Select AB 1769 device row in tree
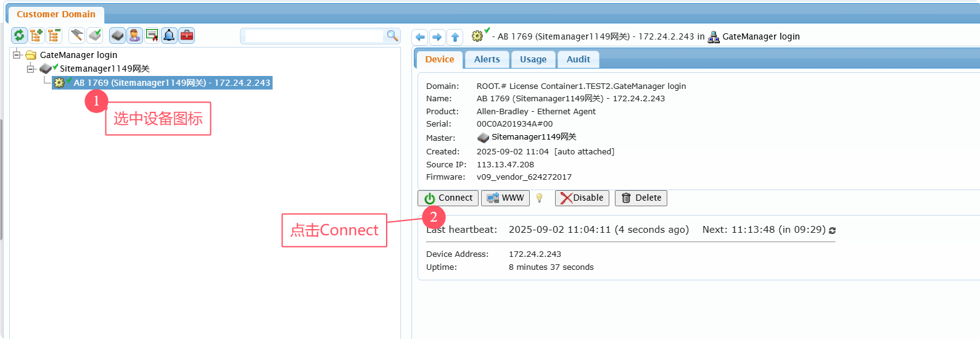Viewport: 980px width, 339px height. point(162,83)
